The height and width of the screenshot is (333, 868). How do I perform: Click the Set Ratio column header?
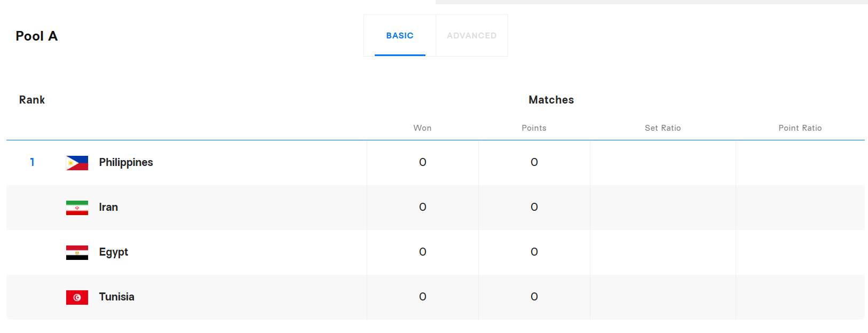(x=662, y=128)
